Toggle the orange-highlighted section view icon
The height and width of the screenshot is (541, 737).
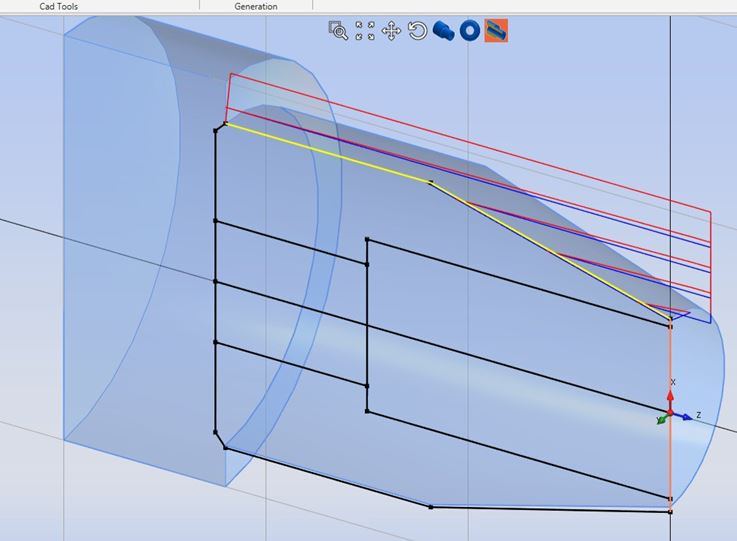(496, 31)
